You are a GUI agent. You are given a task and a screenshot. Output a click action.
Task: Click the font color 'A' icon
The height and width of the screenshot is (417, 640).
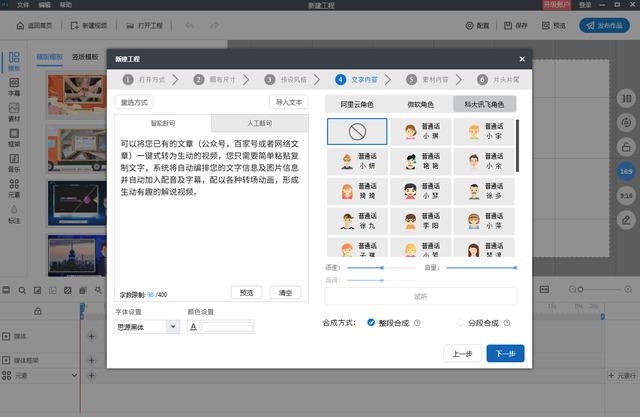[x=193, y=326]
